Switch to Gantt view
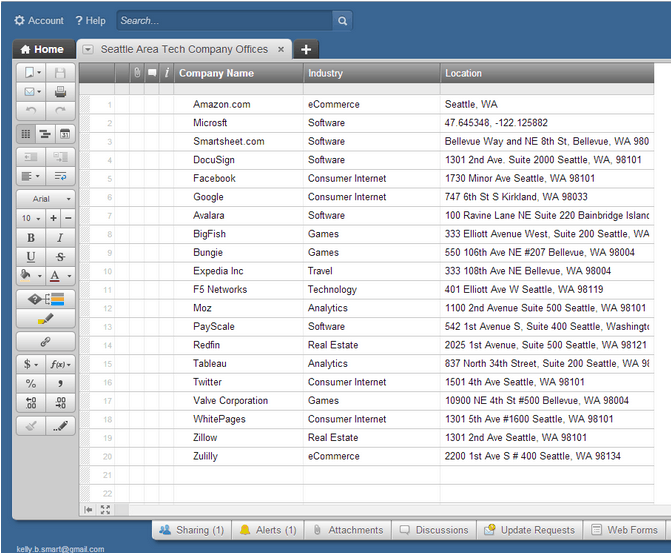This screenshot has width=671, height=553. click(45, 134)
